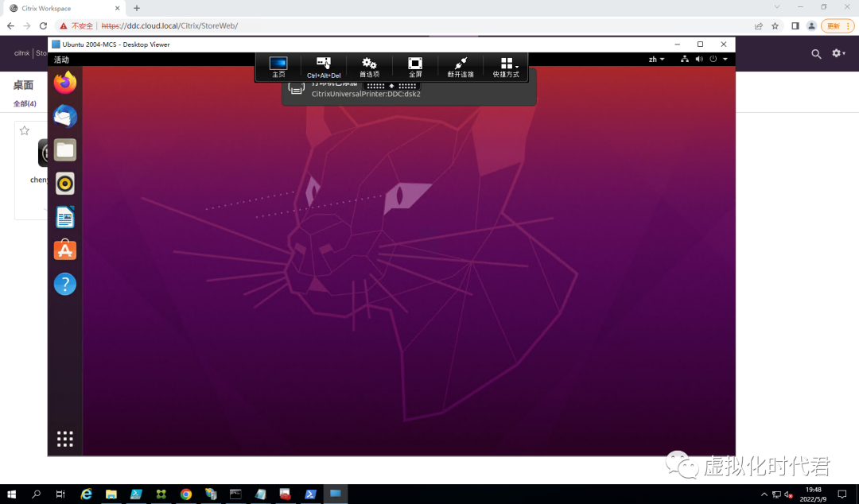Open Windows taskbar search
The image size is (859, 504).
[x=36, y=494]
